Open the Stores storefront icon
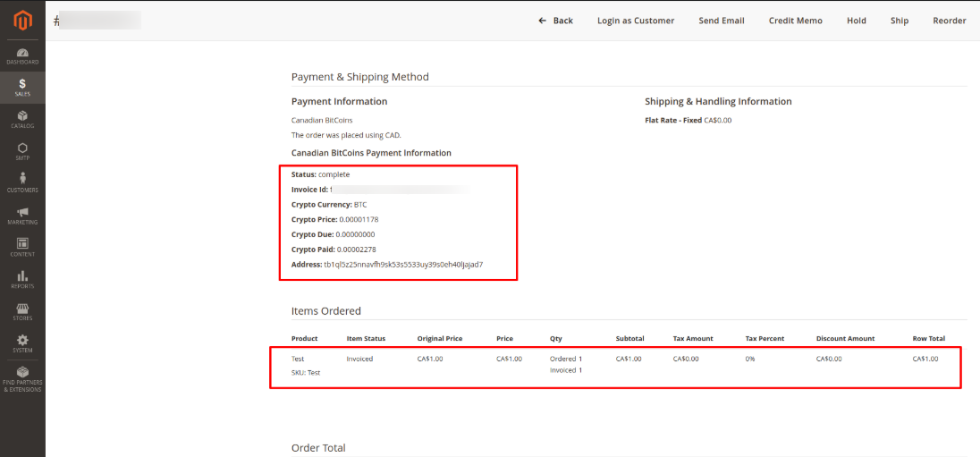The height and width of the screenshot is (457, 980). [22, 311]
